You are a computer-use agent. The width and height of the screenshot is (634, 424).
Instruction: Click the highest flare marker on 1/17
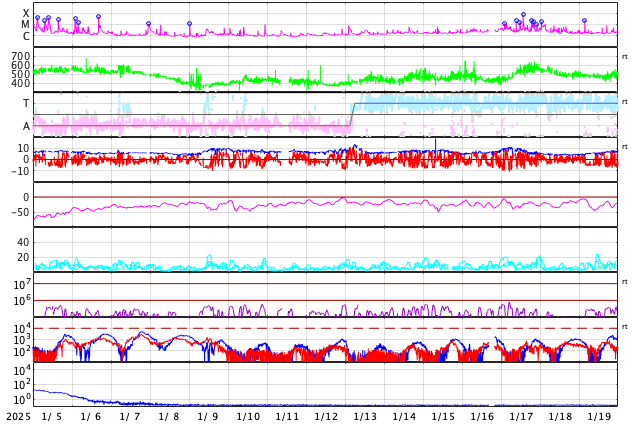524,15
